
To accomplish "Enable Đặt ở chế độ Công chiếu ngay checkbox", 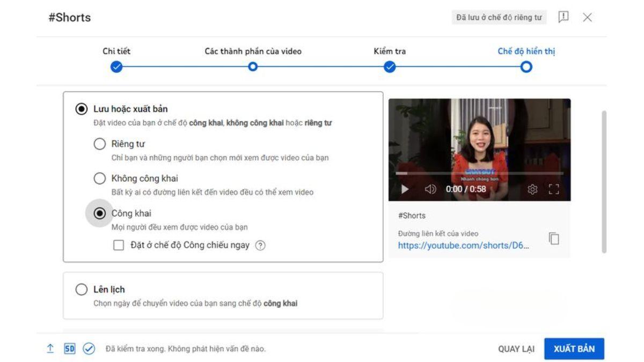I will pyautogui.click(x=118, y=246).
